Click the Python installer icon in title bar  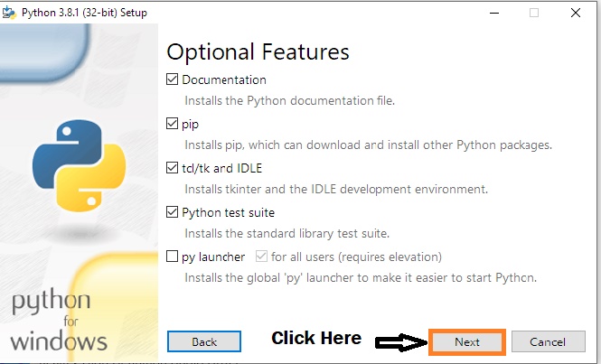(9, 13)
